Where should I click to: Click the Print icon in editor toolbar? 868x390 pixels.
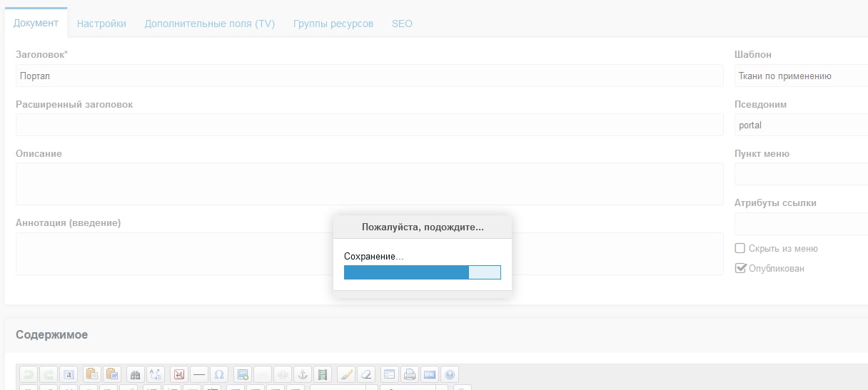[410, 374]
